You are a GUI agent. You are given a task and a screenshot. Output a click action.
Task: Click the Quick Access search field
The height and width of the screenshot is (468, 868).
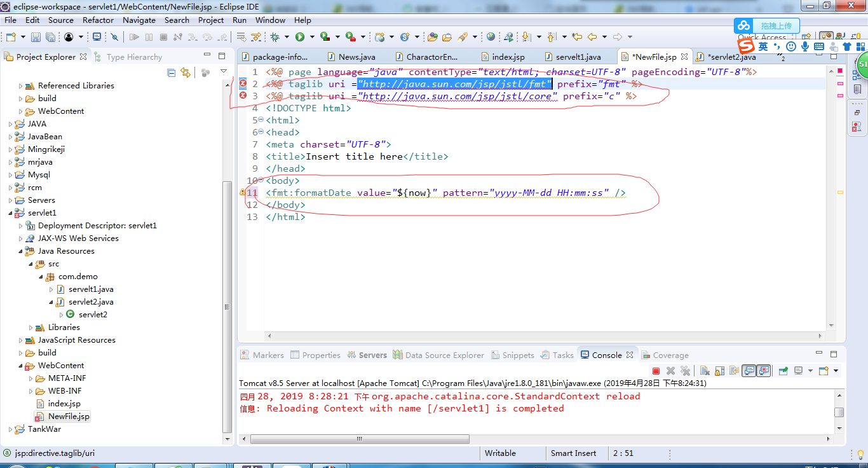pyautogui.click(x=762, y=37)
